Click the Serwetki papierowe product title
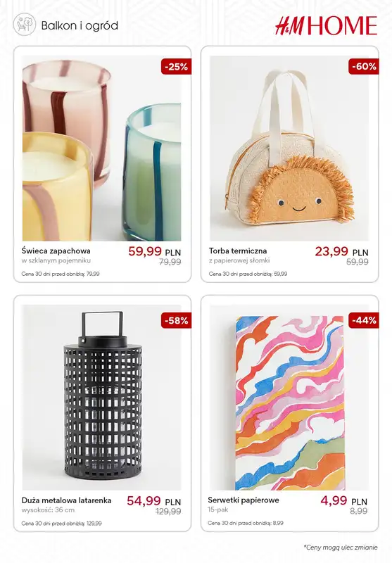The height and width of the screenshot is (563, 392). pos(244,500)
